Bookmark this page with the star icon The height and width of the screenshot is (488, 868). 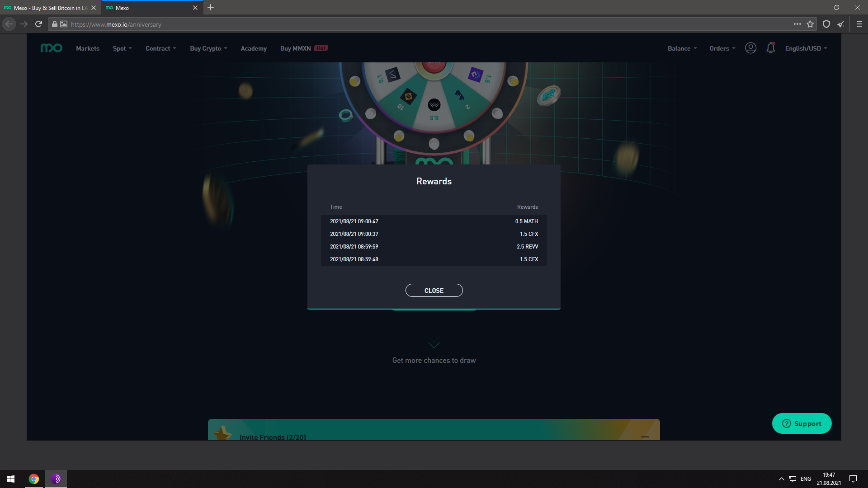click(810, 24)
